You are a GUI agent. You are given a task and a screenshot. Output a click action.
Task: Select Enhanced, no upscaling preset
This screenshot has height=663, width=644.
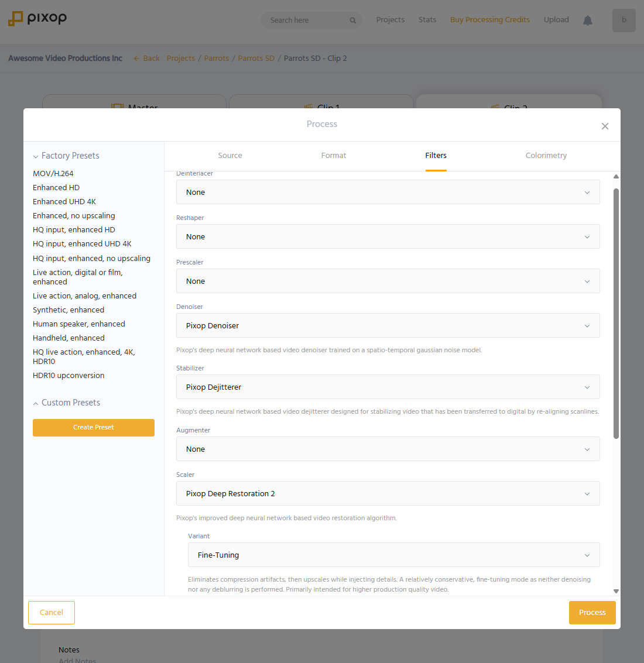(x=74, y=216)
